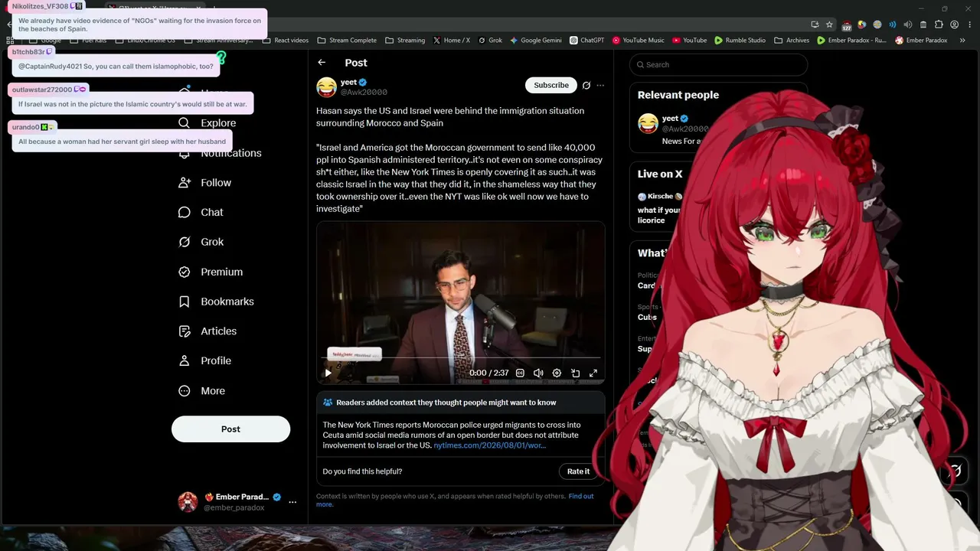The width and height of the screenshot is (980, 551).
Task: Mute the video with the speaker icon
Action: 538,373
